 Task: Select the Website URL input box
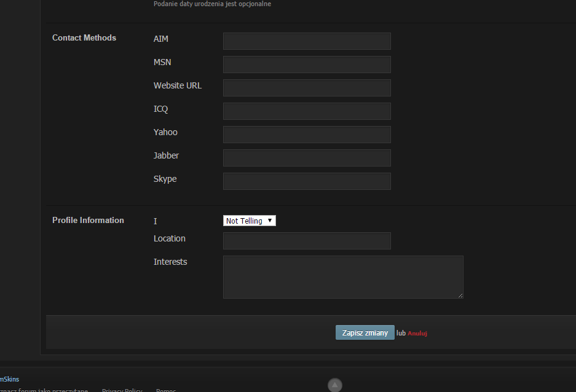[306, 88]
